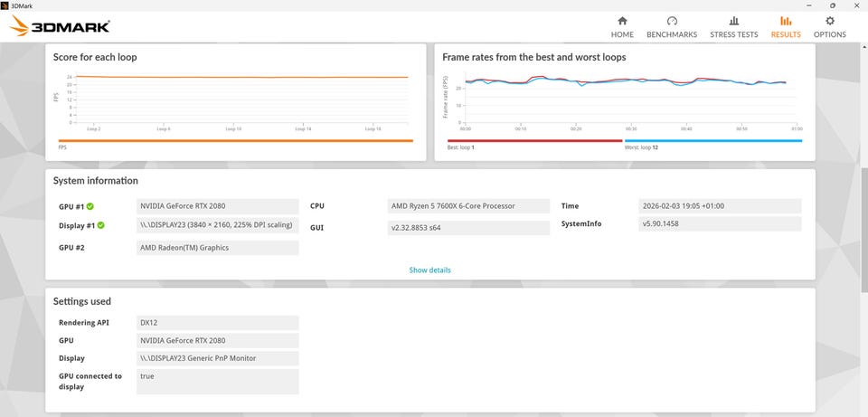Select the DISPLAY23 Generic PnP Monitor value
The width and height of the screenshot is (868, 417).
tap(218, 358)
